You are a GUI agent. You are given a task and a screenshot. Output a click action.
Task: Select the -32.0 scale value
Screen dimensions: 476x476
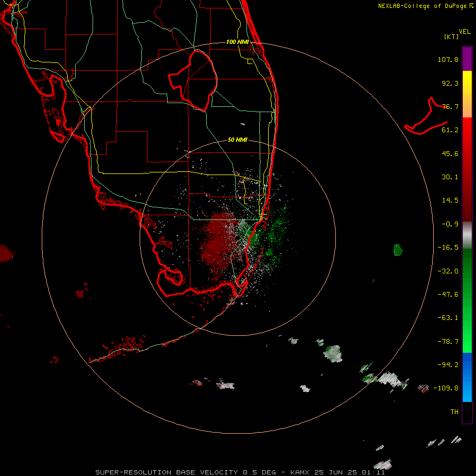click(448, 271)
